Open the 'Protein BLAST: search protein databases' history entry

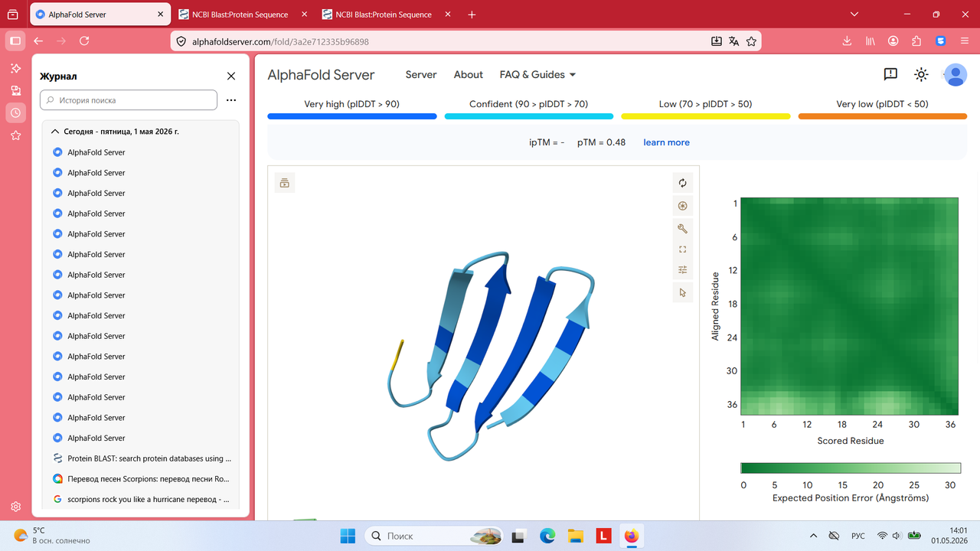pyautogui.click(x=142, y=458)
